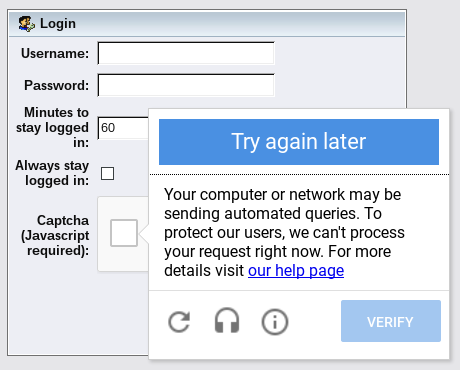The image size is (460, 370).
Task: Click the VERIFY button
Action: (x=391, y=321)
